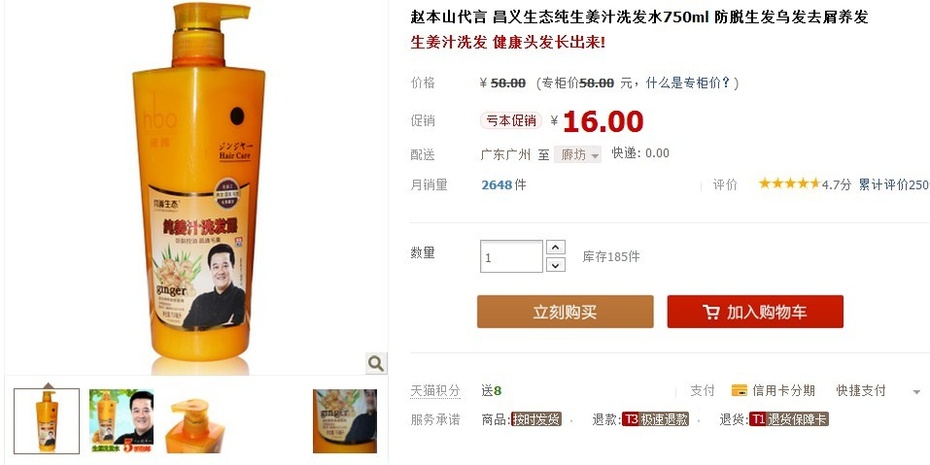The height and width of the screenshot is (465, 930).
Task: Click the 加入购物车 add to cart button
Action: click(755, 312)
